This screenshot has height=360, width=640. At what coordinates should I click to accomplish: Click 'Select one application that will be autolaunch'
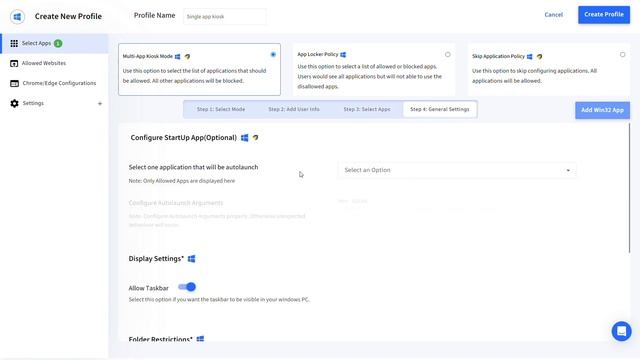pyautogui.click(x=193, y=167)
